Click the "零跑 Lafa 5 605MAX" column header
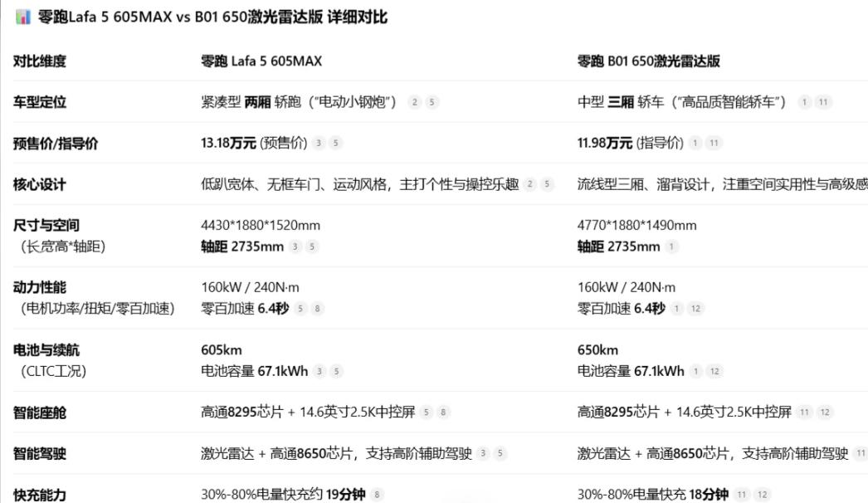Viewport: 868px width, 503px height. click(x=261, y=61)
